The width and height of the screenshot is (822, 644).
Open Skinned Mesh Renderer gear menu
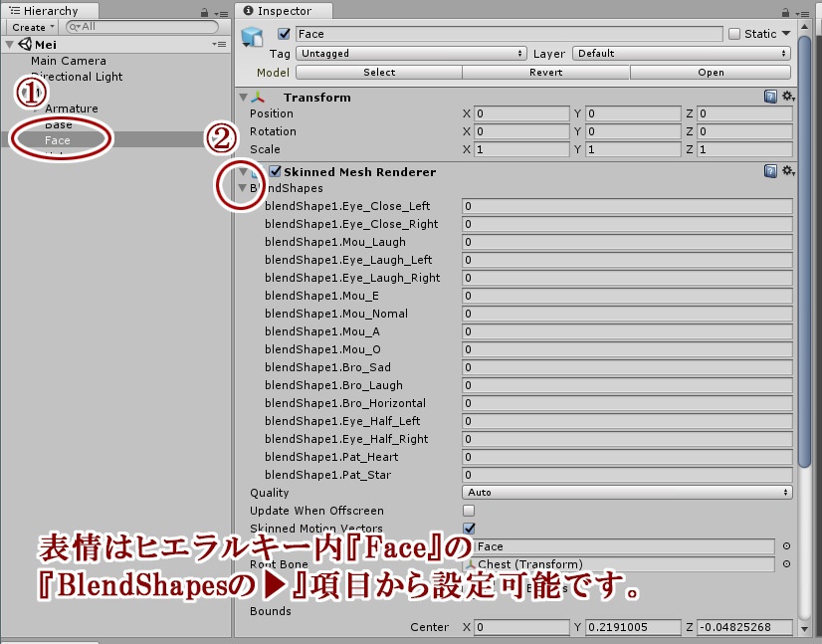788,171
